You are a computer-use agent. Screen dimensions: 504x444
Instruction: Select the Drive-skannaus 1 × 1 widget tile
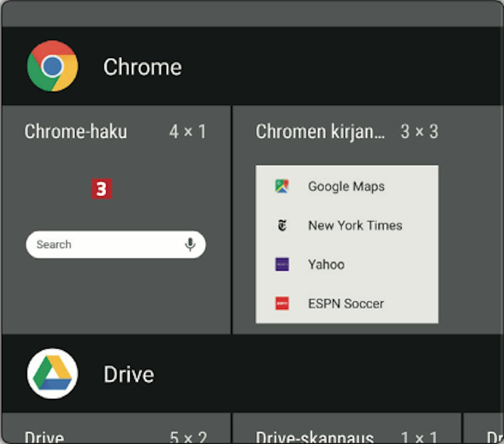tap(347, 428)
